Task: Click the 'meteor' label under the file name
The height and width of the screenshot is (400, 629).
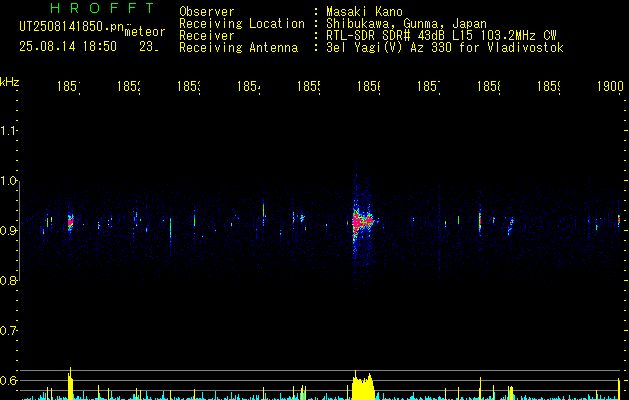Action: point(145,32)
